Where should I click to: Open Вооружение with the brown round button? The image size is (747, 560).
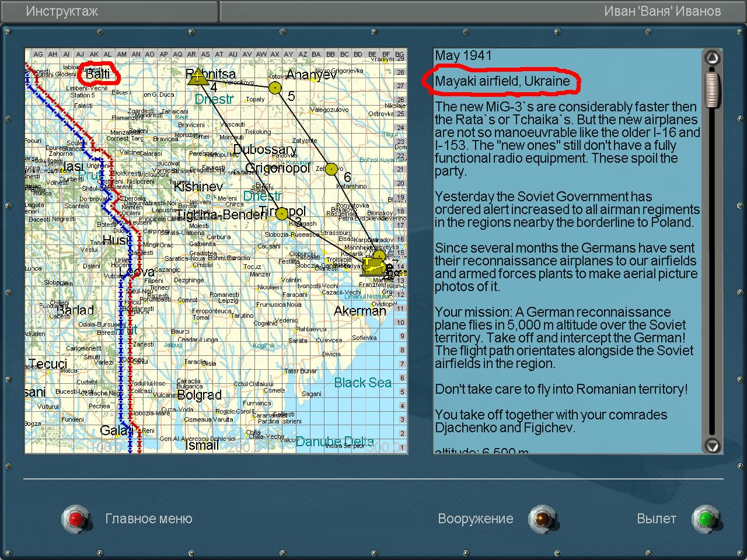tap(542, 519)
